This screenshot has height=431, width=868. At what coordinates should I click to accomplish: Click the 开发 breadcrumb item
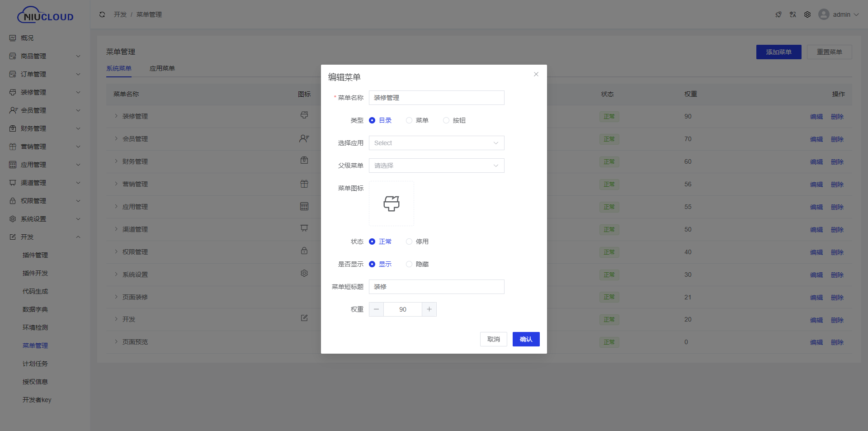pyautogui.click(x=120, y=14)
